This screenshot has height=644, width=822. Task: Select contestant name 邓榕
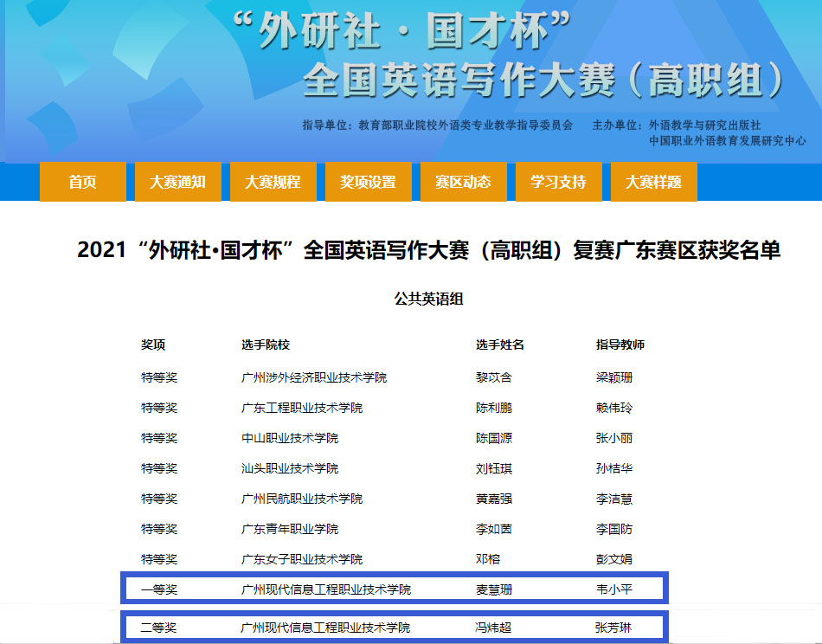487,559
